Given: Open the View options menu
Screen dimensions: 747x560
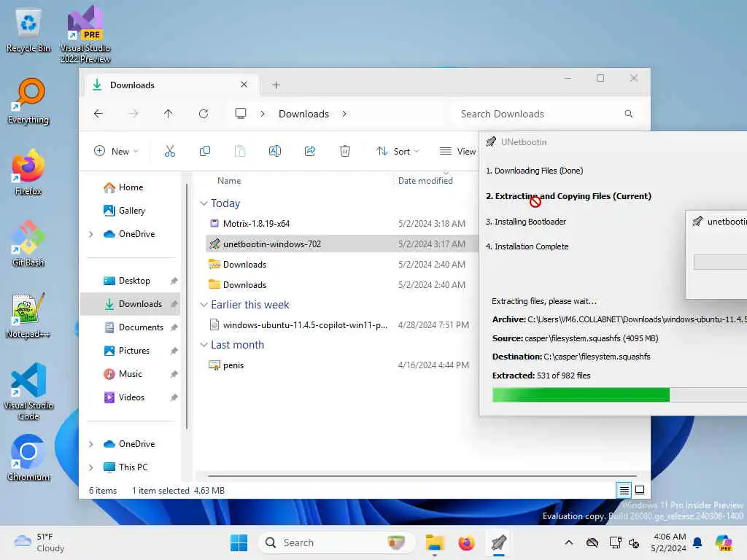Looking at the screenshot, I should coord(457,151).
